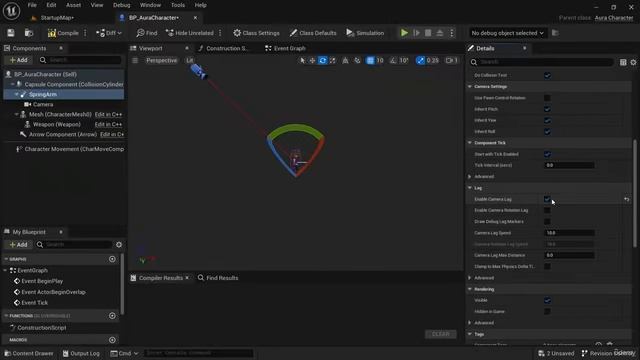
Task: Click the Eject icon in toolbar
Action: pos(440,33)
